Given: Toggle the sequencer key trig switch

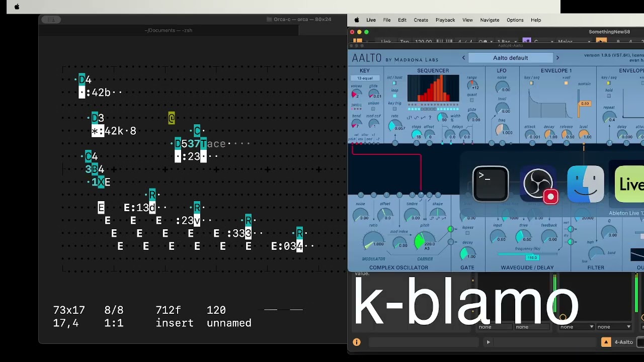Looking at the screenshot, I should (x=394, y=109).
